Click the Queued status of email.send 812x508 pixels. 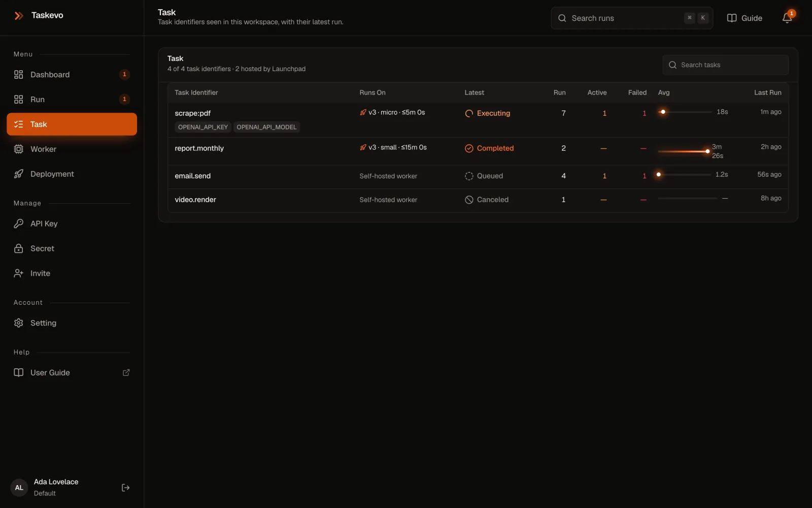484,176
